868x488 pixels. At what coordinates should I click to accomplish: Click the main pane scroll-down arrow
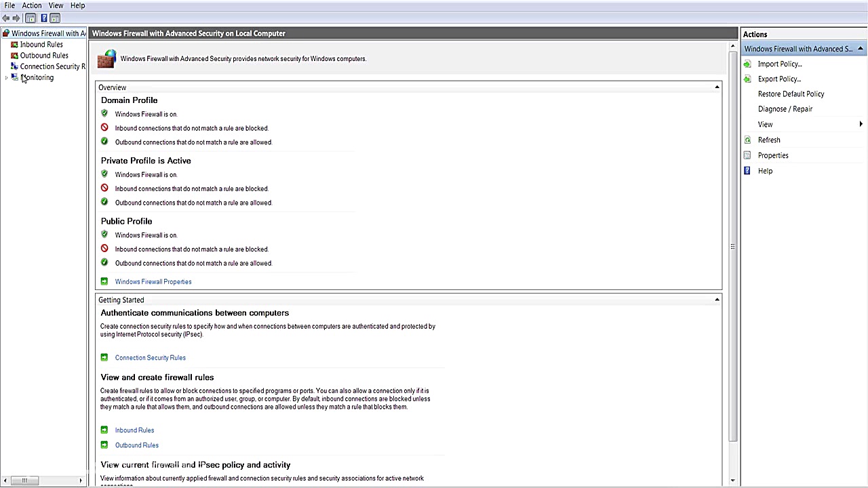(732, 481)
